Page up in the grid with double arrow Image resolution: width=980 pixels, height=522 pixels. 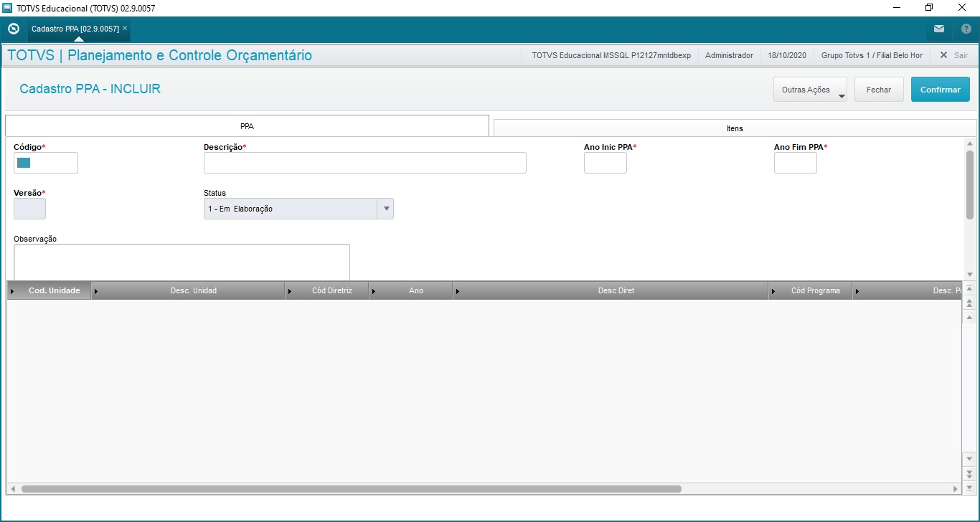pos(969,303)
